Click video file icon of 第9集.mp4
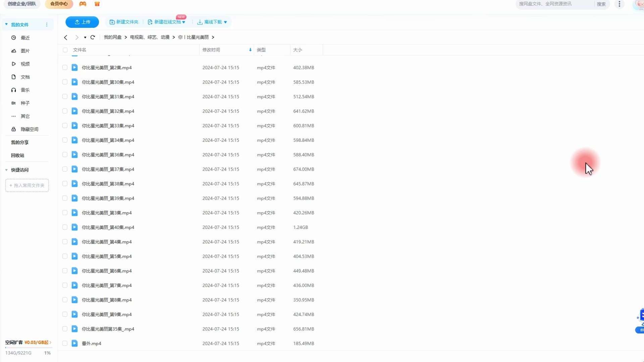This screenshot has width=644, height=362. pos(74,314)
